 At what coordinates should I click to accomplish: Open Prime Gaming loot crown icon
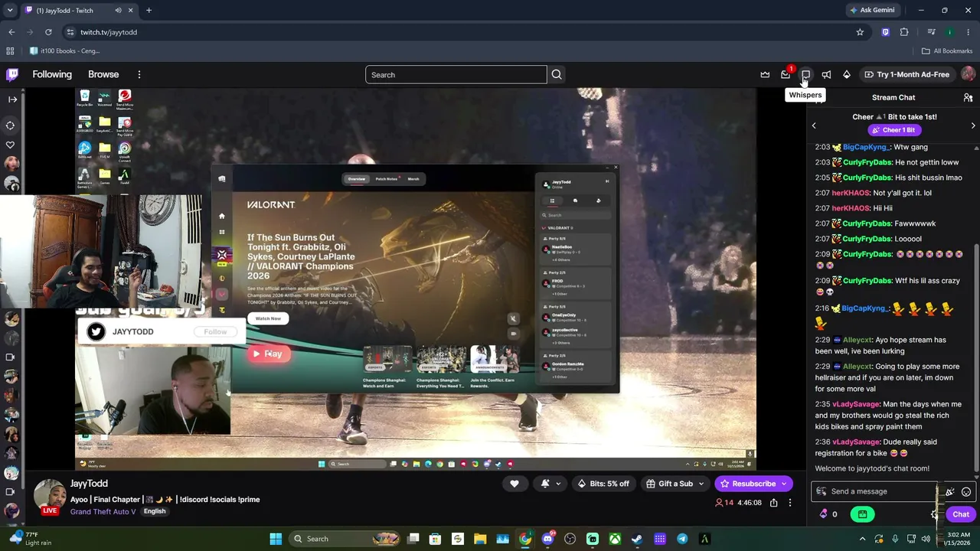[765, 74]
